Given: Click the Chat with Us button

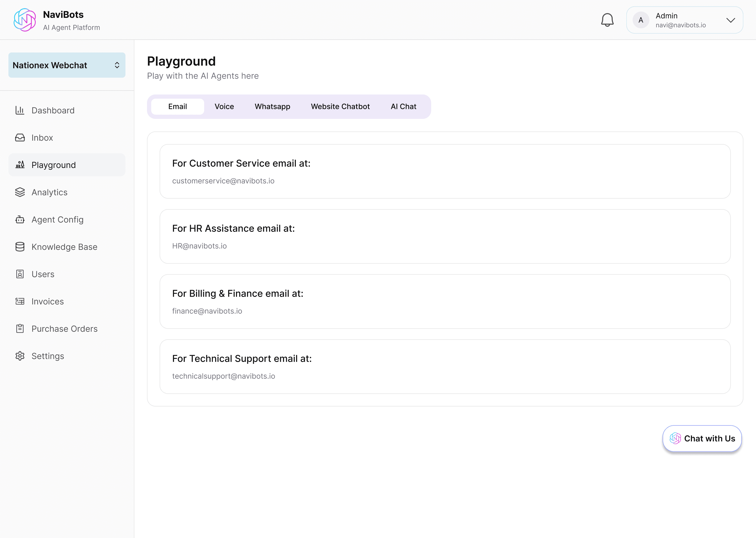Looking at the screenshot, I should [702, 438].
